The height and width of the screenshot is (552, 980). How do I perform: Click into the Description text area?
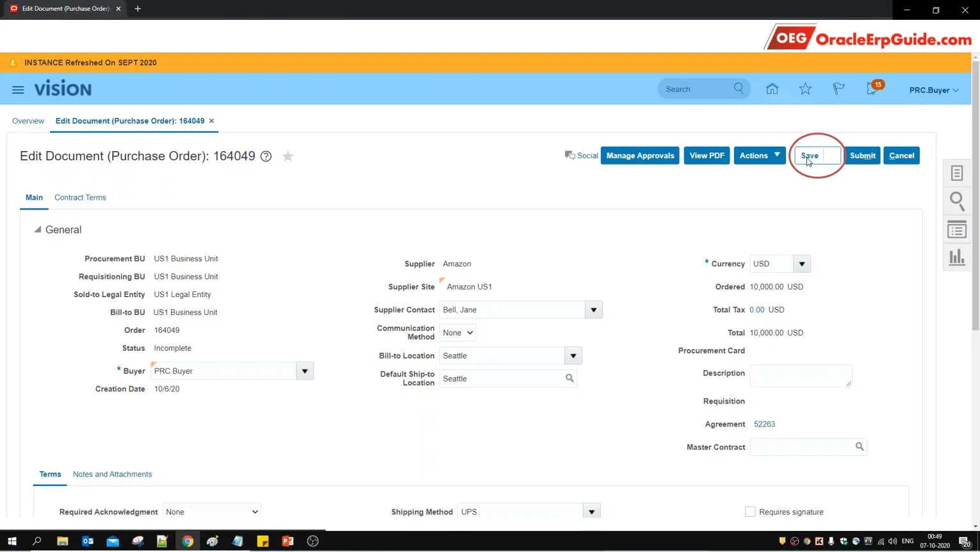(801, 375)
